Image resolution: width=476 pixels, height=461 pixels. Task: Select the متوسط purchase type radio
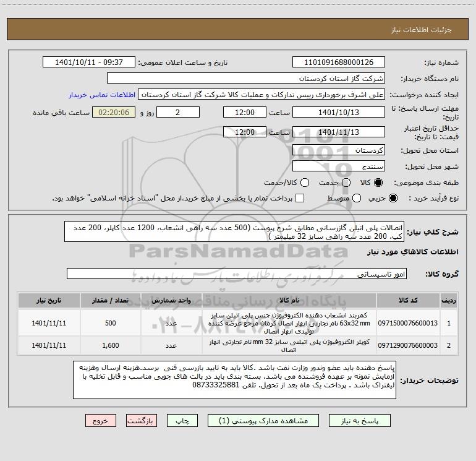(357, 198)
